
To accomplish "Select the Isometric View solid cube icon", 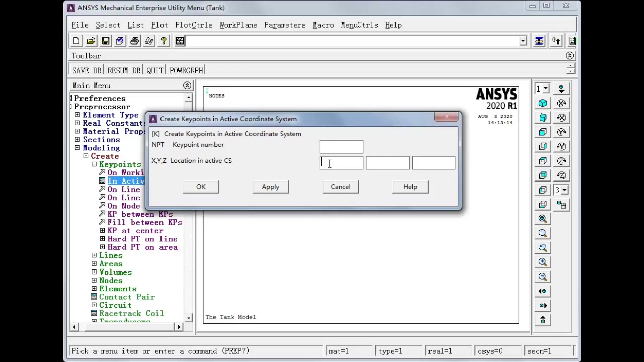I will pos(543,103).
